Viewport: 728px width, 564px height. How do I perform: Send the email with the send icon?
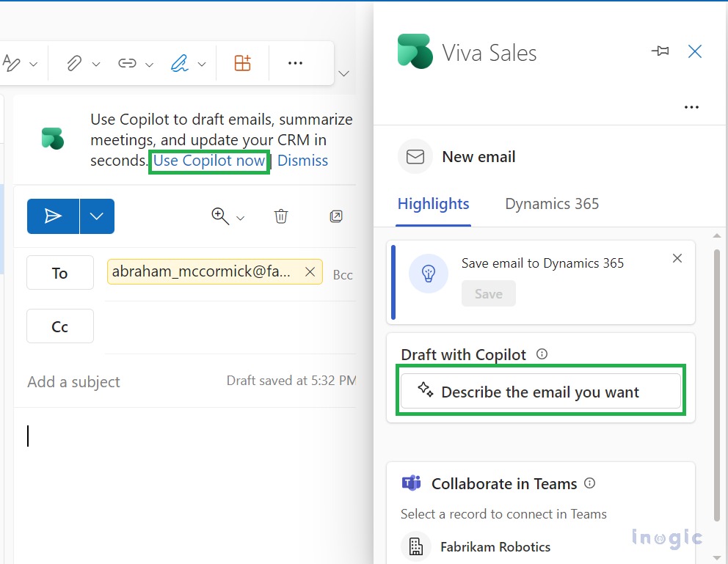click(x=53, y=216)
